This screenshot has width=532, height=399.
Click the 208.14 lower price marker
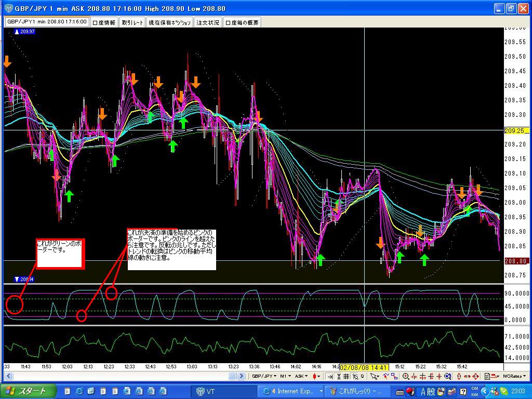(x=24, y=279)
